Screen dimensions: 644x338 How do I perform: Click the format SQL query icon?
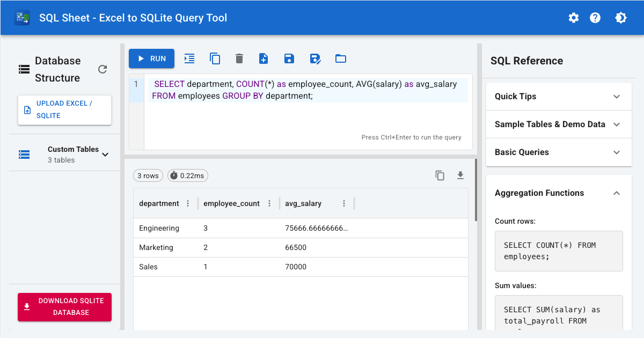189,58
